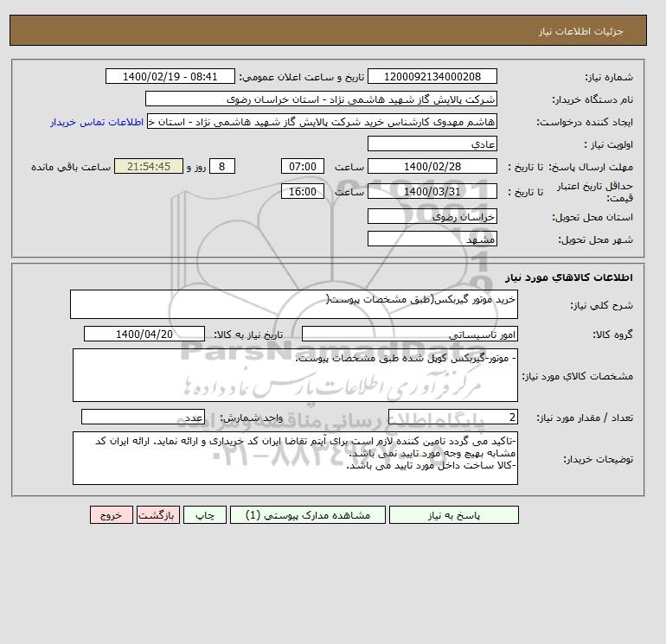
Task: Click the پاسخ به نیاز button
Action: coord(453,514)
